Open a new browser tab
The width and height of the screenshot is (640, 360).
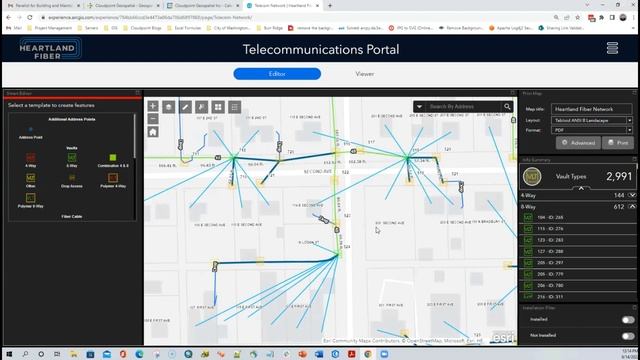(330, 6)
